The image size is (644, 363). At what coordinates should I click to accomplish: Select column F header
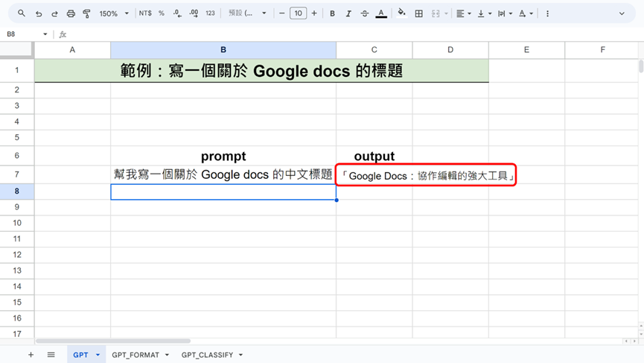point(602,50)
